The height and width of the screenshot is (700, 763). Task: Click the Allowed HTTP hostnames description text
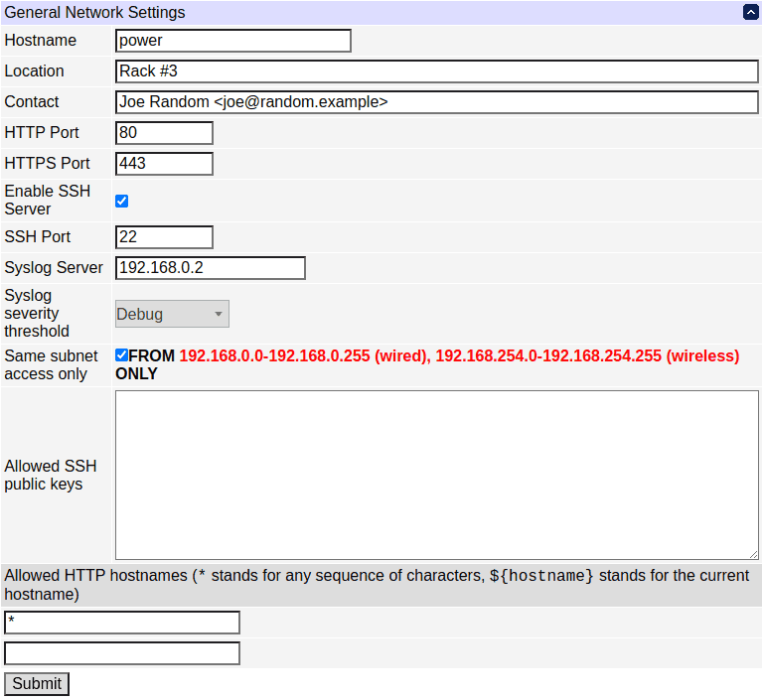(377, 585)
